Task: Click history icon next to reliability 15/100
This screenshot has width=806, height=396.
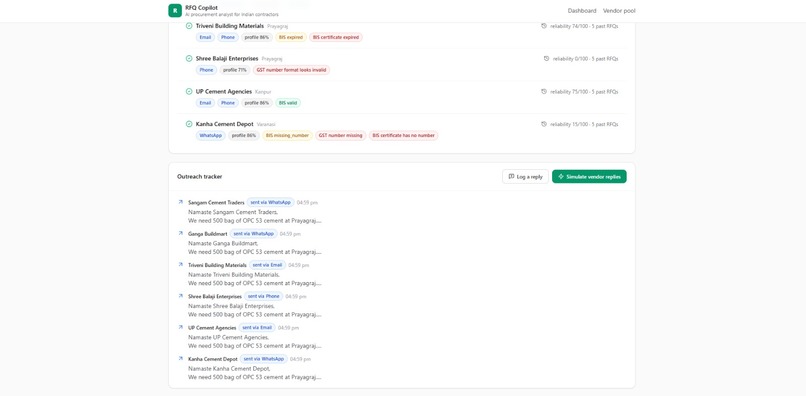Action: (x=544, y=124)
